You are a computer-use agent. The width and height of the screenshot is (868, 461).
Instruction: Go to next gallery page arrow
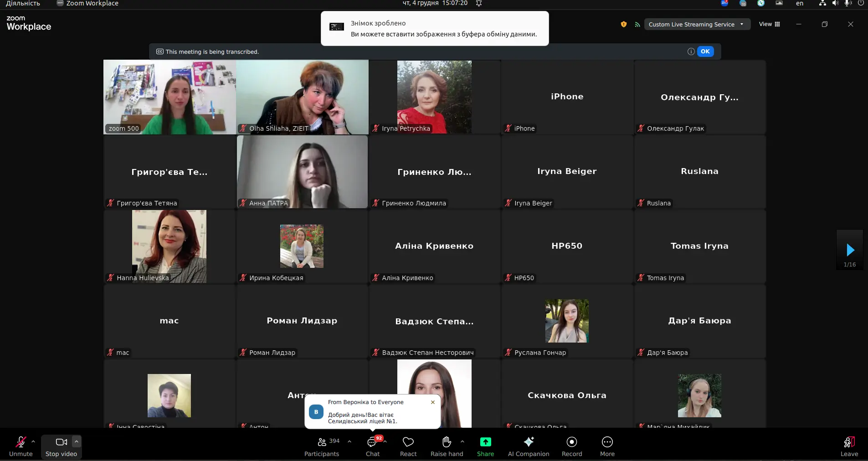click(850, 250)
